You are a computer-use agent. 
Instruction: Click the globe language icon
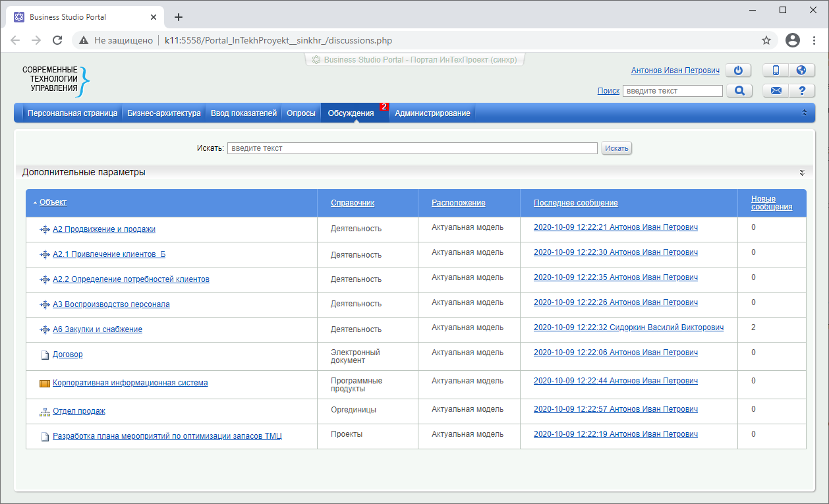coord(801,70)
